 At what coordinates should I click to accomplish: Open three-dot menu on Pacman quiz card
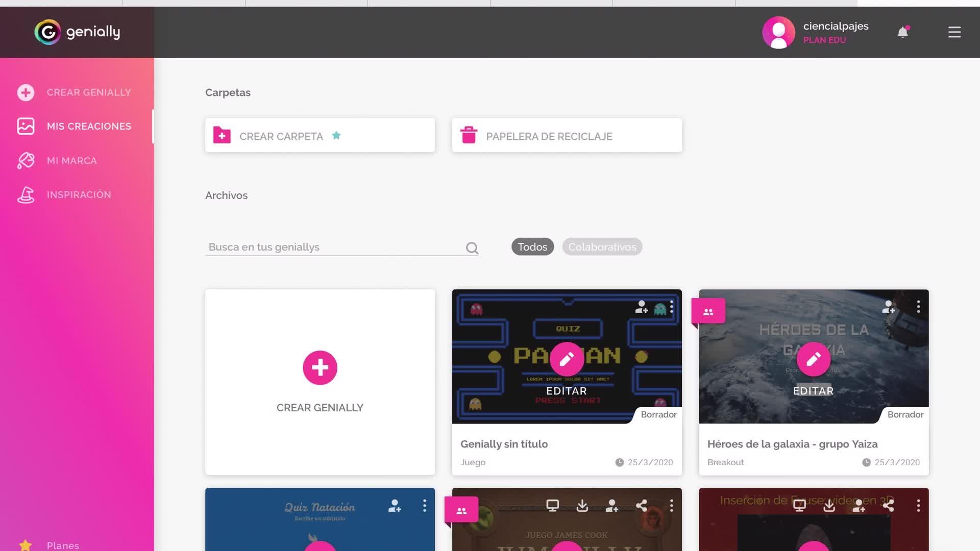tap(672, 307)
